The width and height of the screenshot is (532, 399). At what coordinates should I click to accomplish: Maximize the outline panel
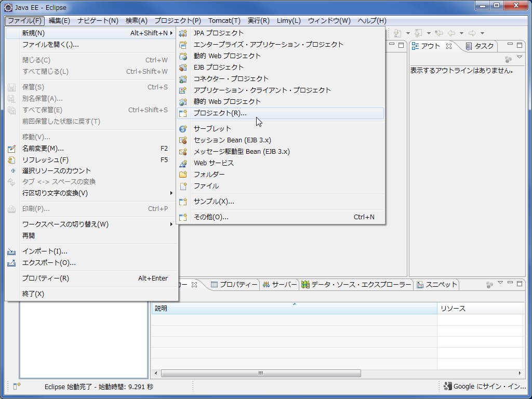pos(520,45)
